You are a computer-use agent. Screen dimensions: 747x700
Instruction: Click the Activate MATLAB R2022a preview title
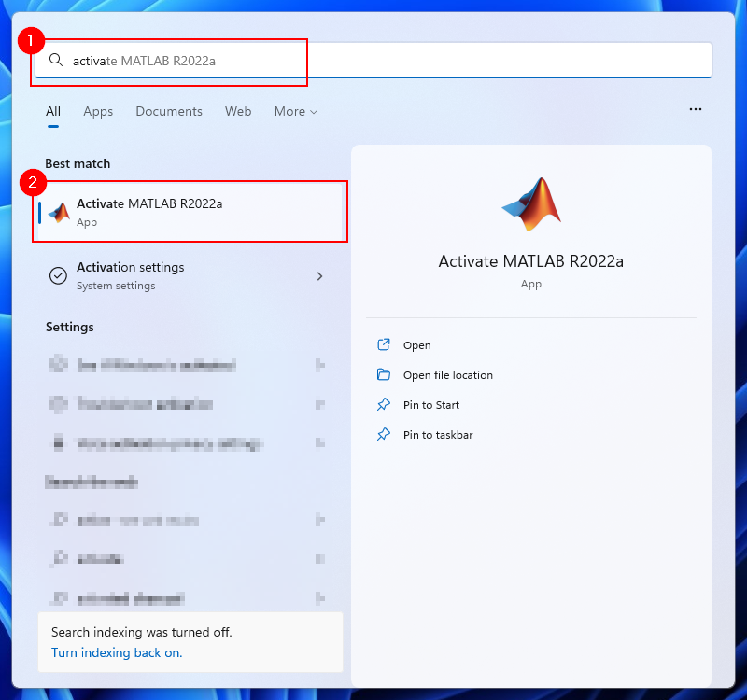click(x=530, y=261)
